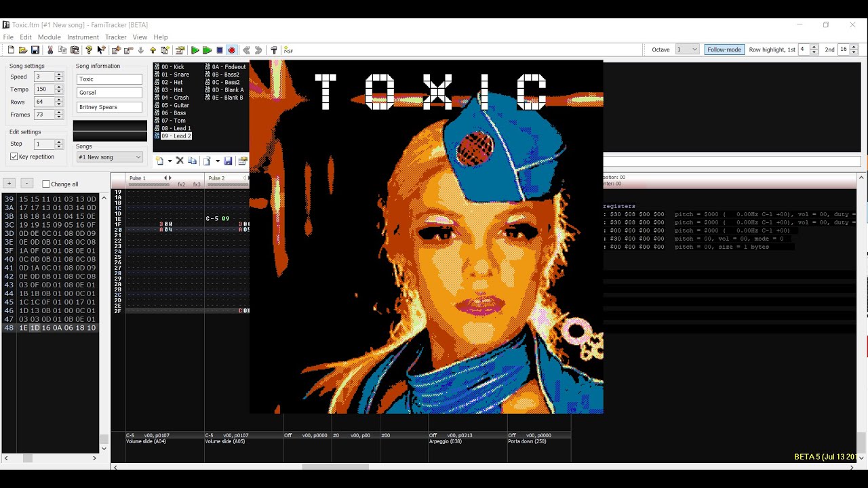Save the current module

pyautogui.click(x=35, y=50)
